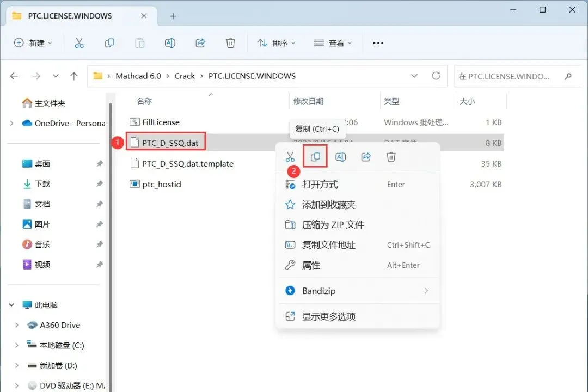Choose 压缩为 ZIP 文件 from the context menu
Image resolution: width=588 pixels, height=392 pixels.
coord(358,225)
